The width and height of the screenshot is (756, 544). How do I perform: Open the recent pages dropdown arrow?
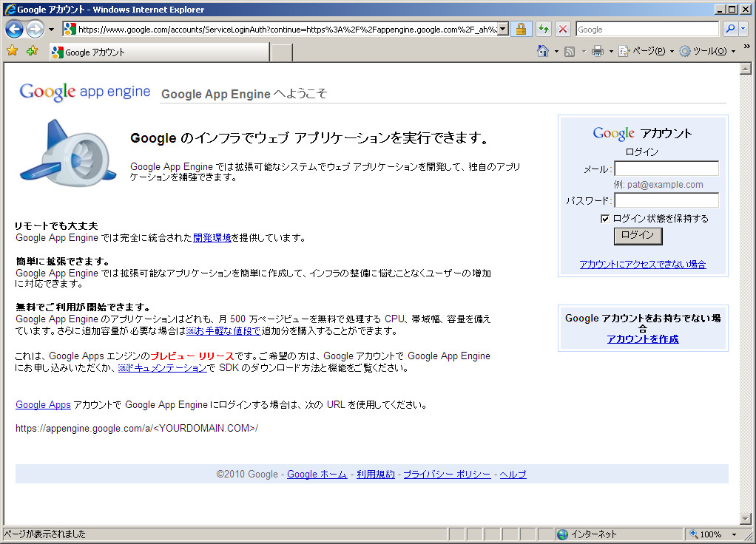(x=51, y=30)
